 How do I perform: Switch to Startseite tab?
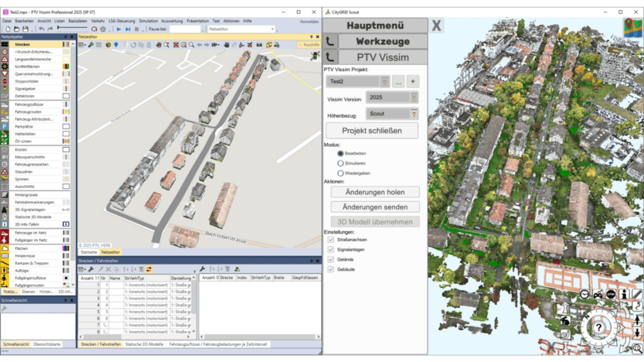(x=89, y=252)
